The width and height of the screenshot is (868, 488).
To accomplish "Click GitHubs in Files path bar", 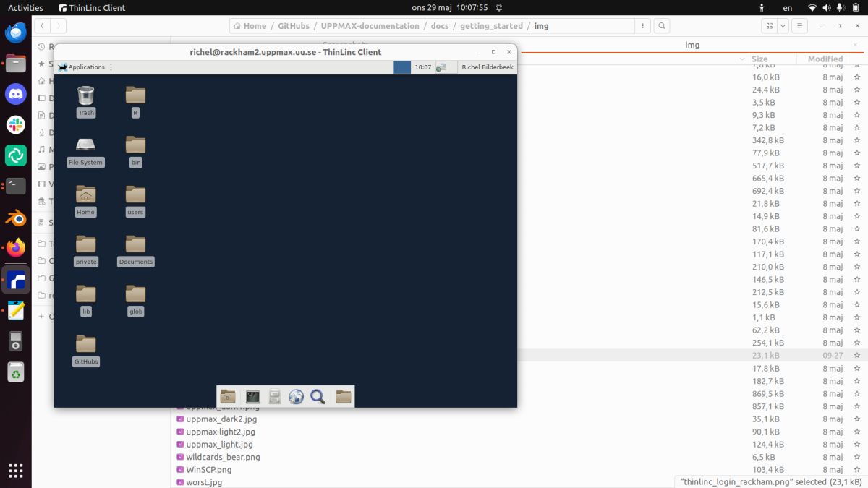I will [294, 26].
